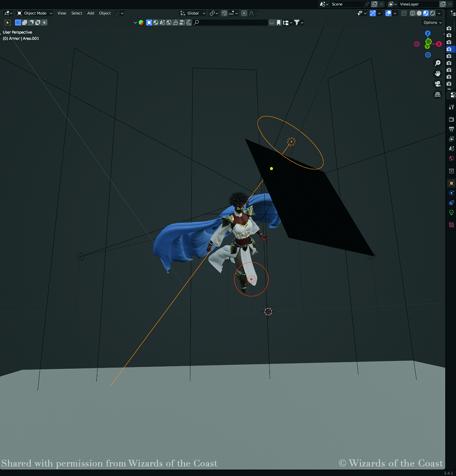Open the object type visibility dropdown
This screenshot has width=456, height=476.
pyautogui.click(x=362, y=13)
